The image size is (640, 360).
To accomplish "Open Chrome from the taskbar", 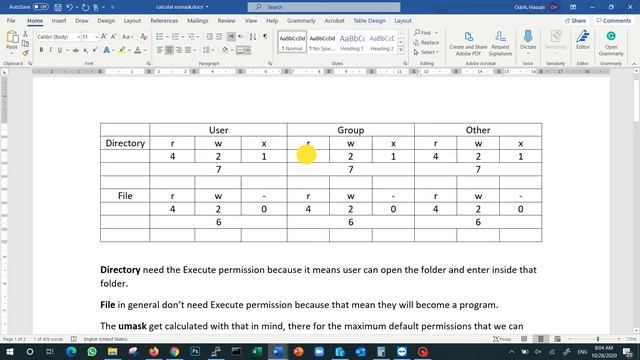I will click(x=175, y=351).
